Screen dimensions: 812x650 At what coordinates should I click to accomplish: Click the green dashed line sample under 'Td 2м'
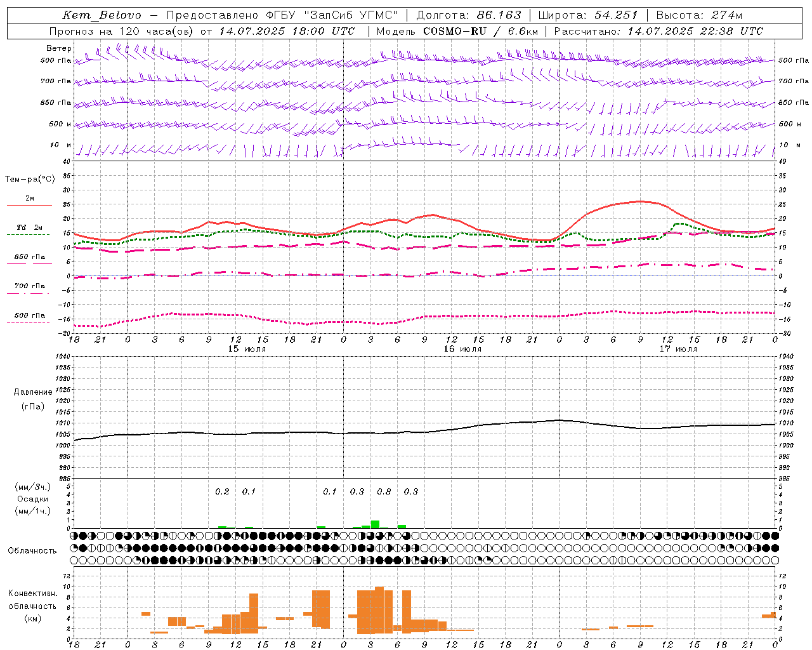[28, 234]
